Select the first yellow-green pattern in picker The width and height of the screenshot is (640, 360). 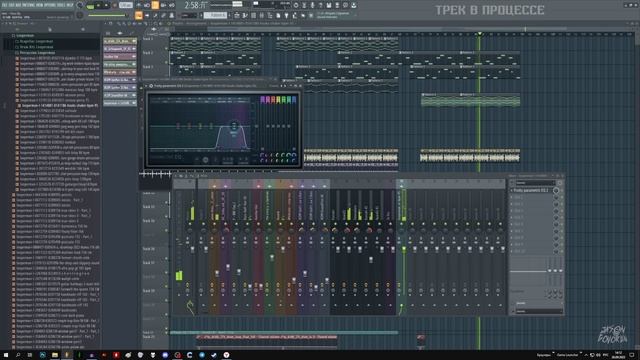point(120,41)
